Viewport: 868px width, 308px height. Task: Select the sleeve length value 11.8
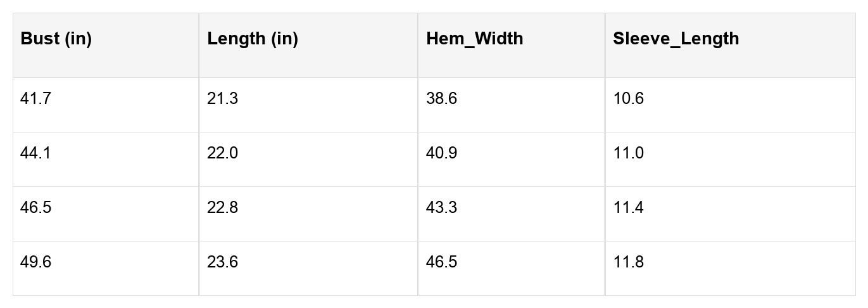(x=628, y=262)
